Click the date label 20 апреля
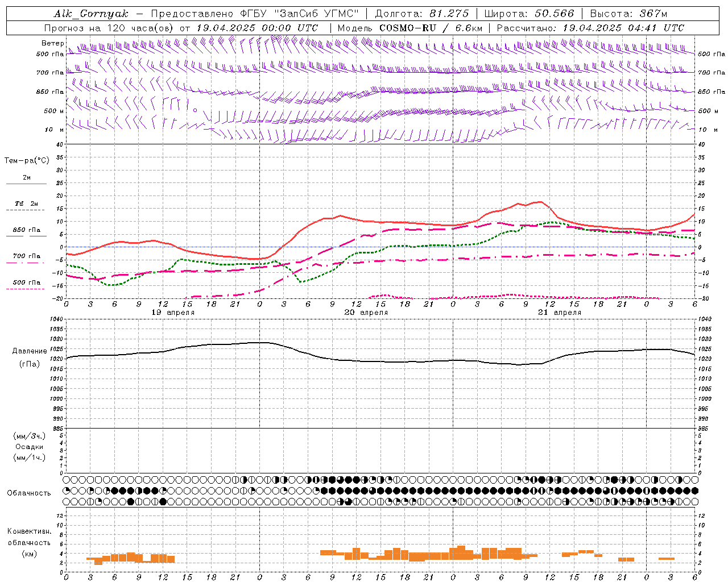 [x=366, y=313]
